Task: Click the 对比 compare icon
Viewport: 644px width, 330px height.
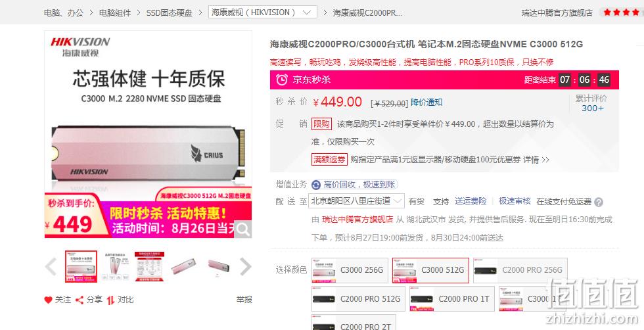Action: pos(110,300)
